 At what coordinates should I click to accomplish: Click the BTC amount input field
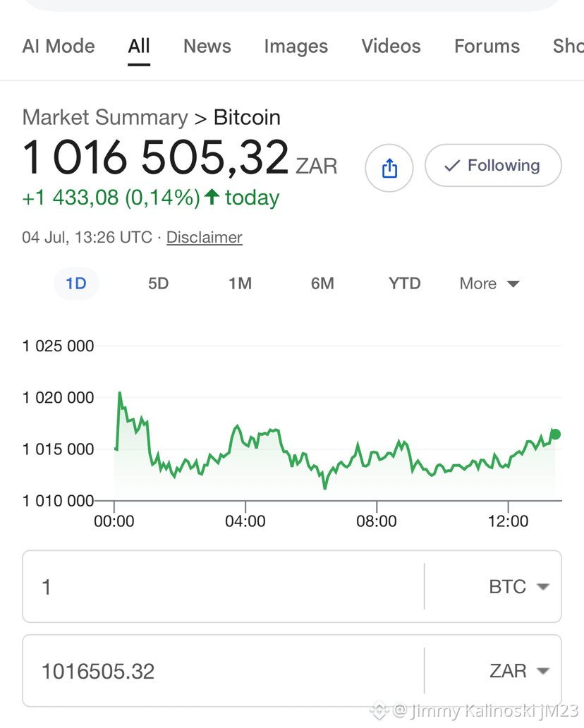coord(224,587)
